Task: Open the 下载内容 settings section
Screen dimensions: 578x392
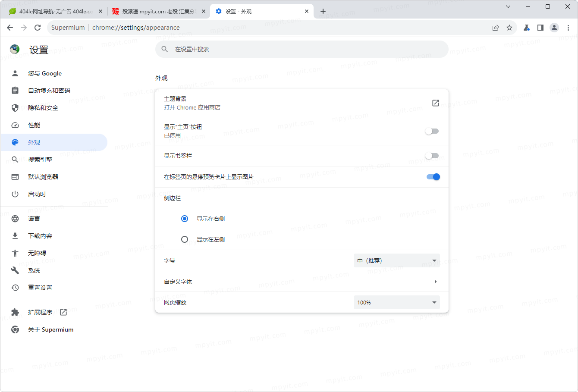Action: pyautogui.click(x=54, y=236)
